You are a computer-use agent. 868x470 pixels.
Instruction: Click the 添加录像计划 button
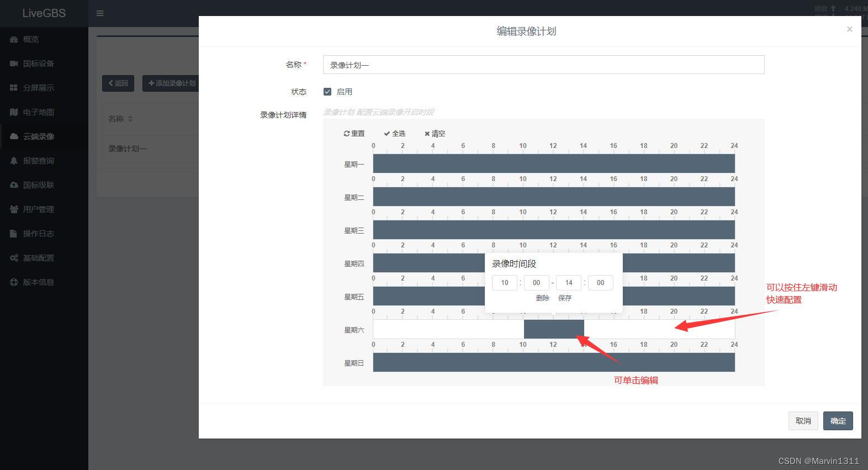click(x=171, y=83)
